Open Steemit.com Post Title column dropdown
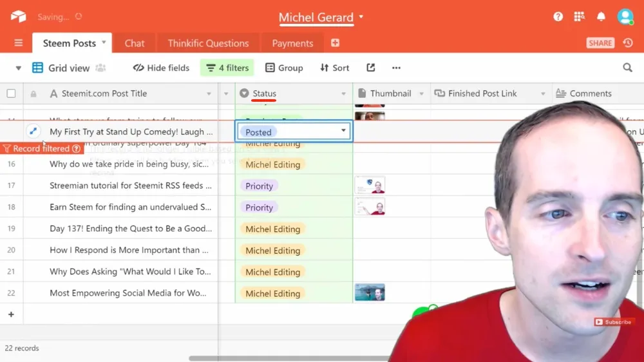This screenshot has height=362, width=644. pos(209,94)
